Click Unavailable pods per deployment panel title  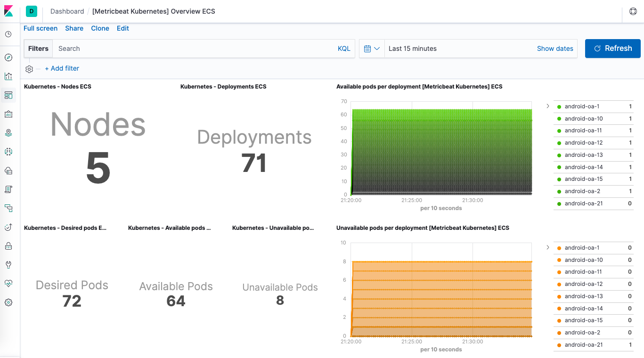[x=423, y=228]
